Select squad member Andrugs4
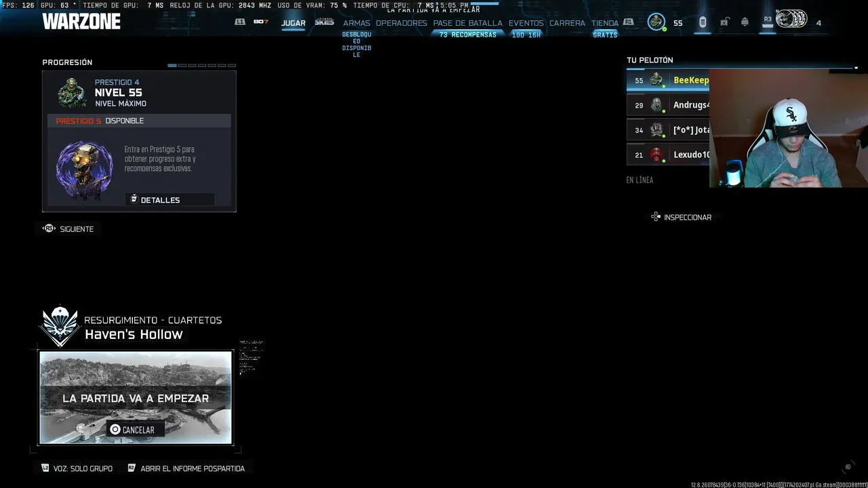868x488 pixels. point(668,105)
